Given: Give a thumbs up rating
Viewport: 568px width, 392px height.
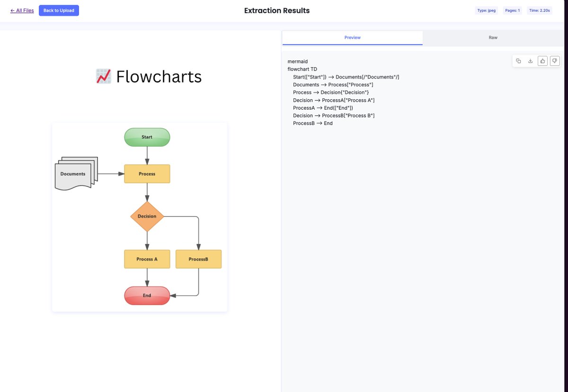Looking at the screenshot, I should point(543,61).
